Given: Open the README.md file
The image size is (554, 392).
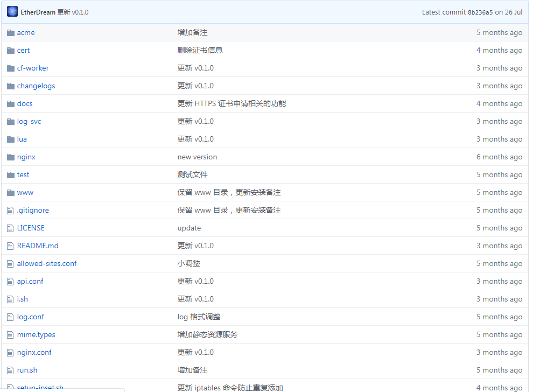Looking at the screenshot, I should pos(37,246).
